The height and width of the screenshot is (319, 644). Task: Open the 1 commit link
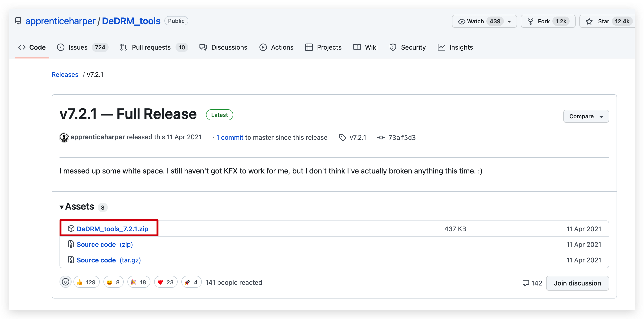tap(229, 137)
